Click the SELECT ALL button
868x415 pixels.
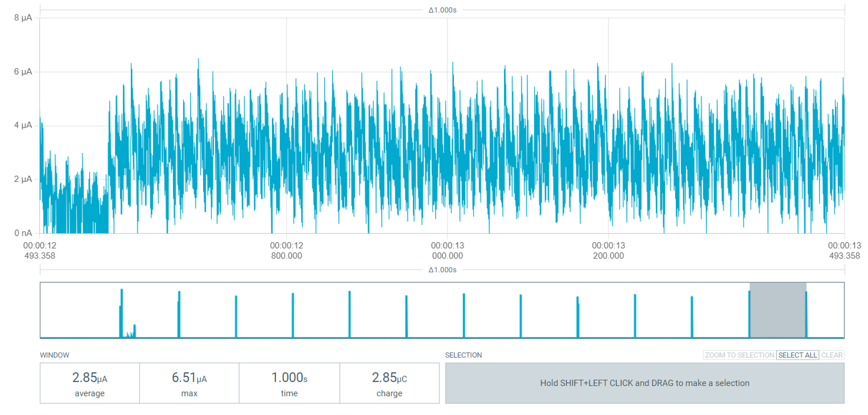click(797, 355)
